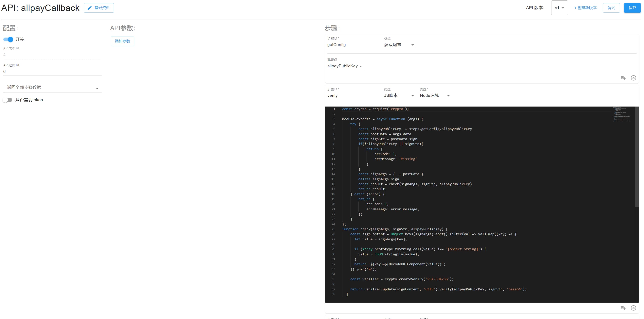Enable the 是否需要token switch
This screenshot has height=319, width=644.
[8, 100]
